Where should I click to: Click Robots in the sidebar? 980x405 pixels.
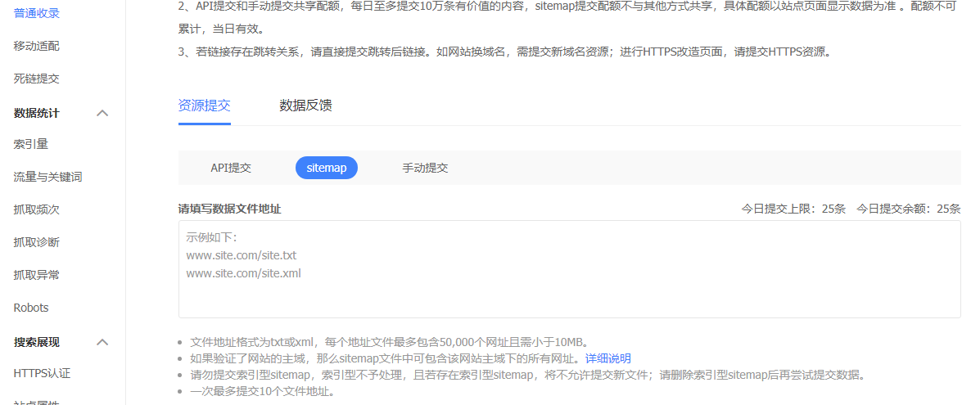click(31, 308)
